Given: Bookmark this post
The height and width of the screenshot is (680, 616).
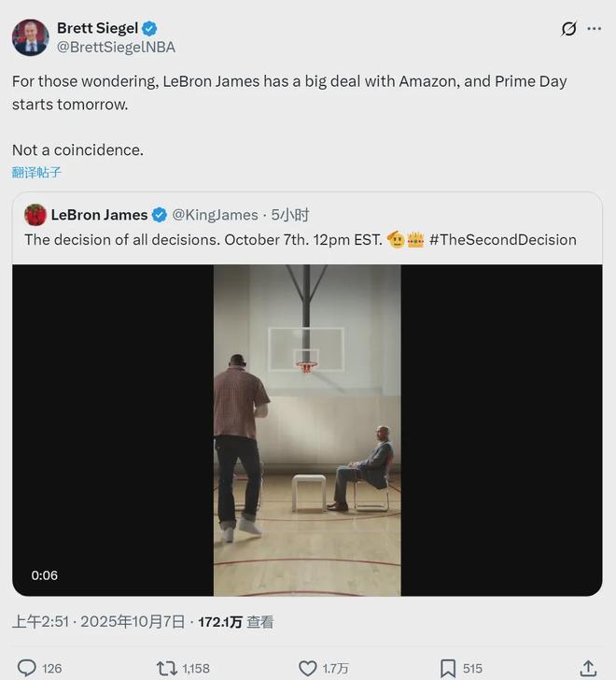Looking at the screenshot, I should (x=448, y=668).
